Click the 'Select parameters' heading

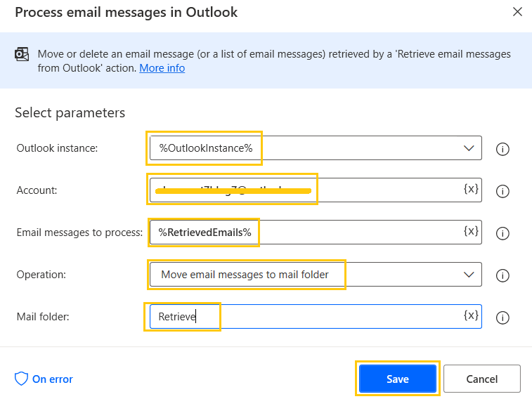click(70, 113)
